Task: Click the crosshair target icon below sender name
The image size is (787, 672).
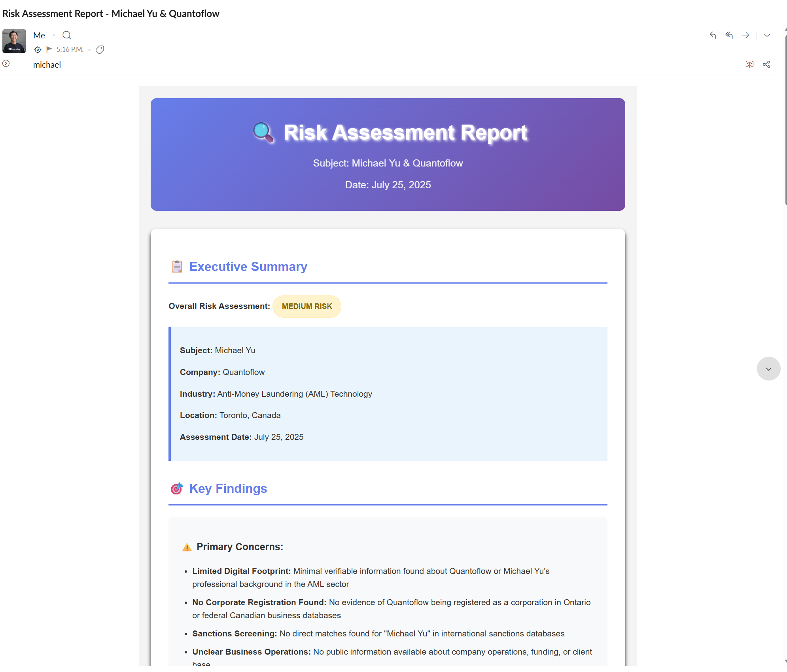Action: [x=38, y=49]
